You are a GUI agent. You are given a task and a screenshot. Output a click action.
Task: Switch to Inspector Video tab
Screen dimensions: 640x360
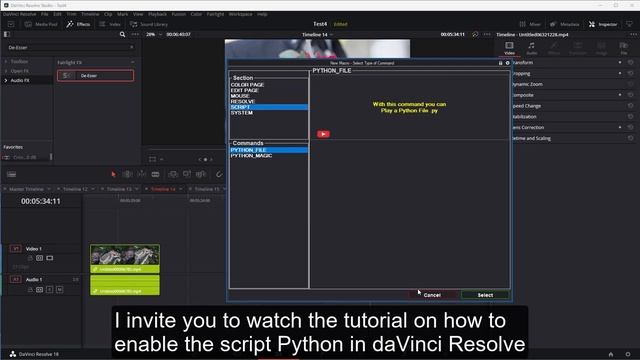pyautogui.click(x=509, y=48)
